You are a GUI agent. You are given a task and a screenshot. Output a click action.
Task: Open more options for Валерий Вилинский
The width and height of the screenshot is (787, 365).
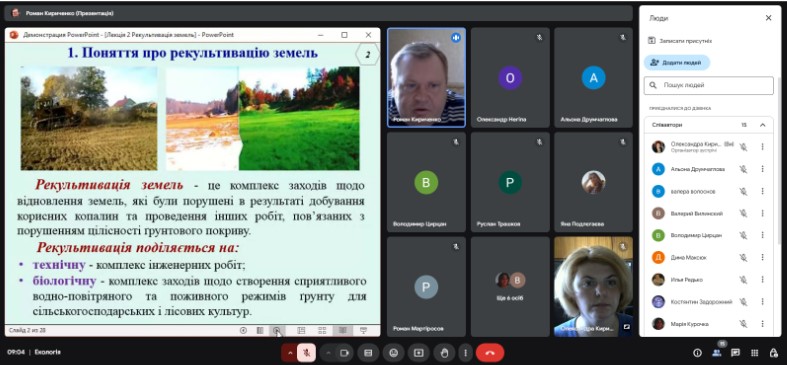click(762, 213)
